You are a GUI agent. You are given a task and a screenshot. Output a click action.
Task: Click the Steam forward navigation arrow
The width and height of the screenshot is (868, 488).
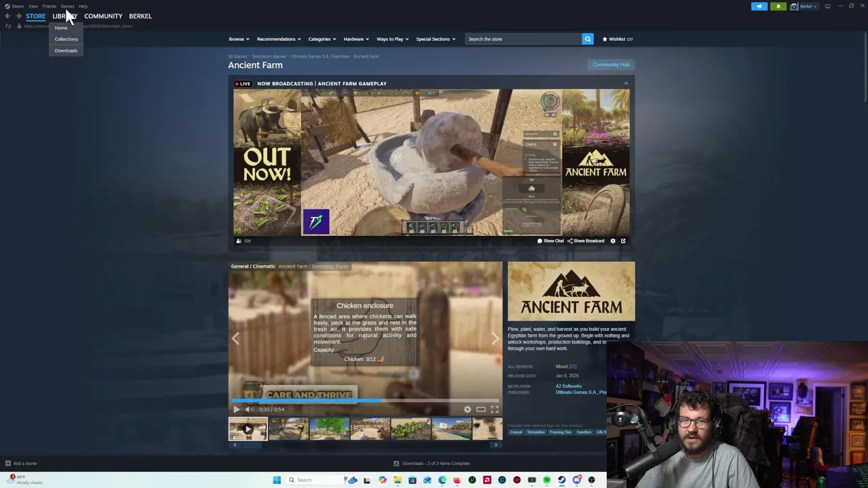click(x=18, y=16)
